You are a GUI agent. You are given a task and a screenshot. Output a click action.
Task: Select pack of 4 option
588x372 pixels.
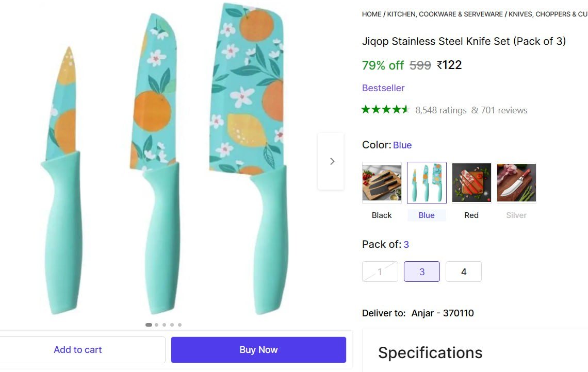point(463,272)
